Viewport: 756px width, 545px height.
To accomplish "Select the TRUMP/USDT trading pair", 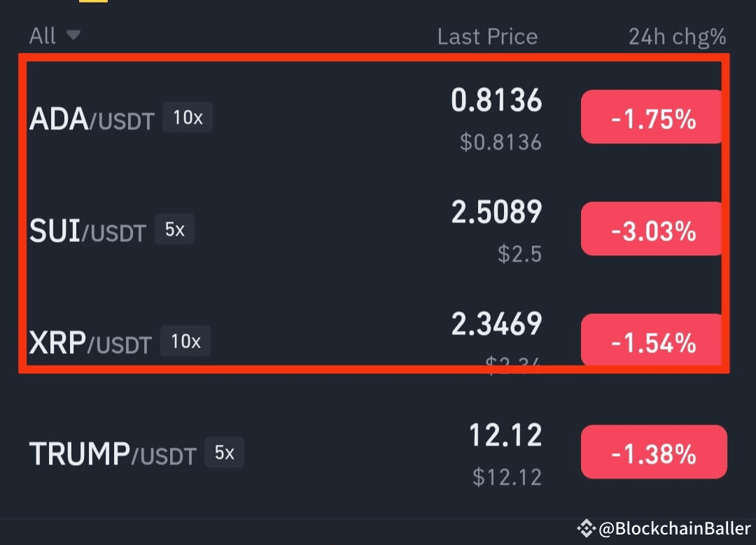I will (112, 452).
